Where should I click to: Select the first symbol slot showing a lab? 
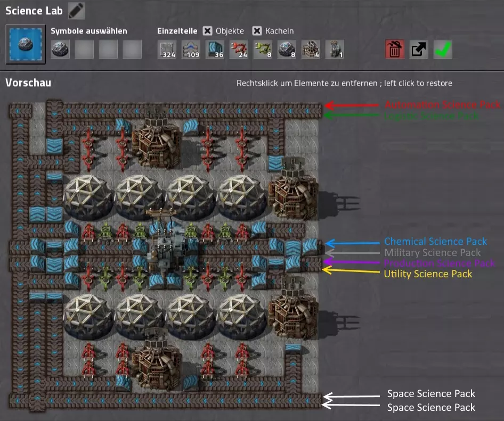[x=60, y=49]
